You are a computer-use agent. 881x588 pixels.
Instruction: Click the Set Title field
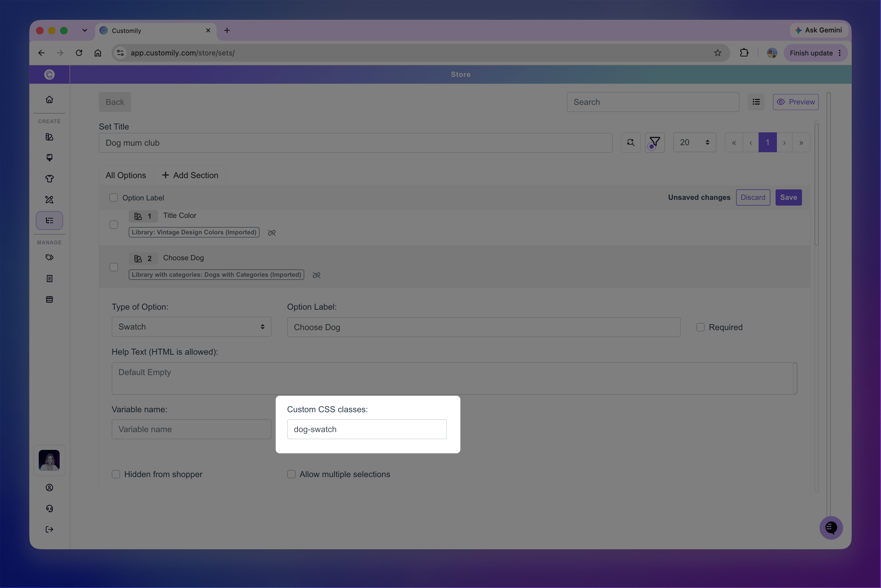tap(355, 143)
